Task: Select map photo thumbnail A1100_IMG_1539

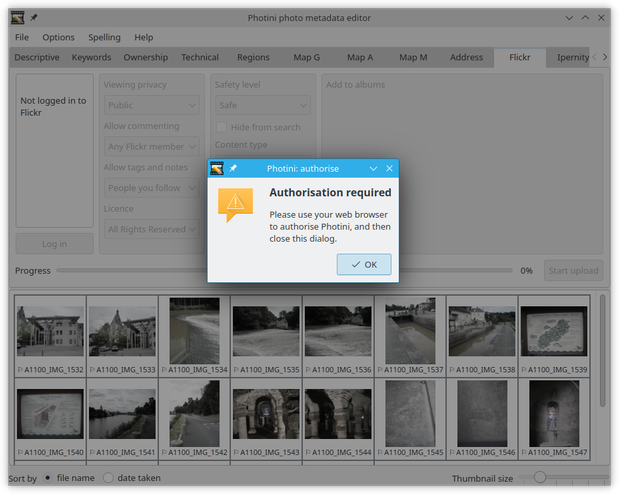Action: (554, 336)
